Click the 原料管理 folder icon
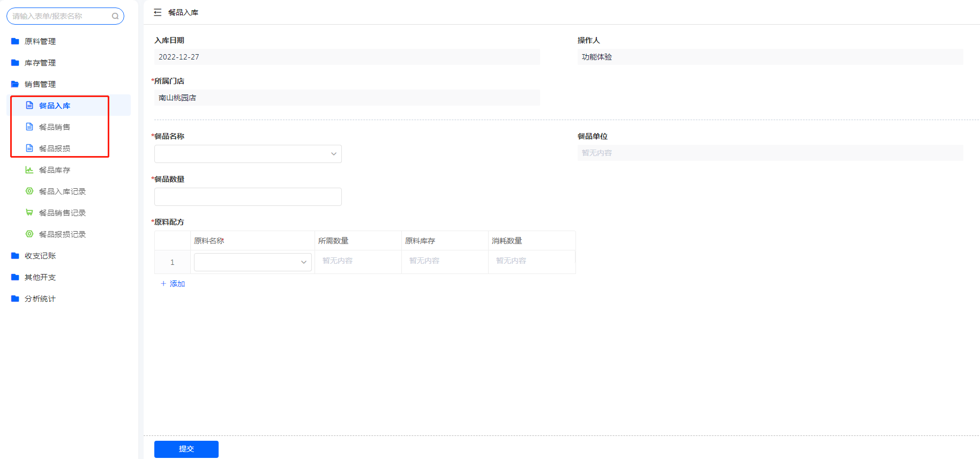The image size is (980, 459). (x=15, y=41)
